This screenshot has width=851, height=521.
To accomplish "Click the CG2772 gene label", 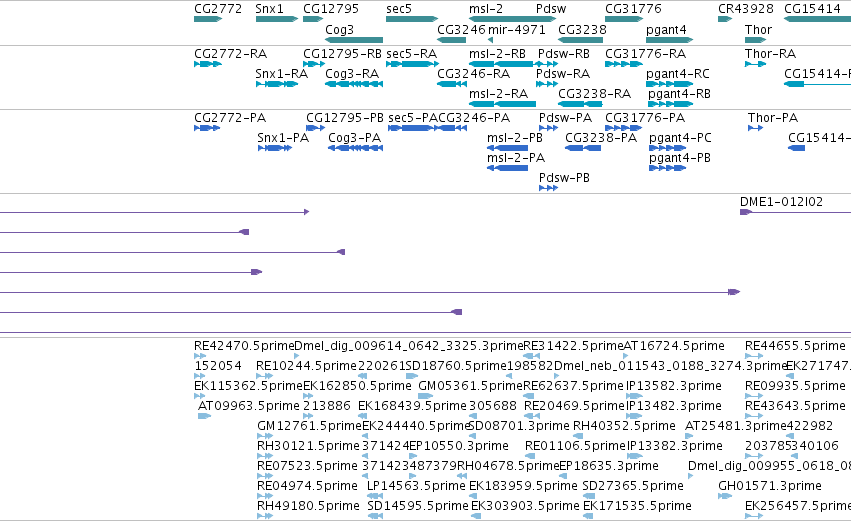I will point(218,9).
